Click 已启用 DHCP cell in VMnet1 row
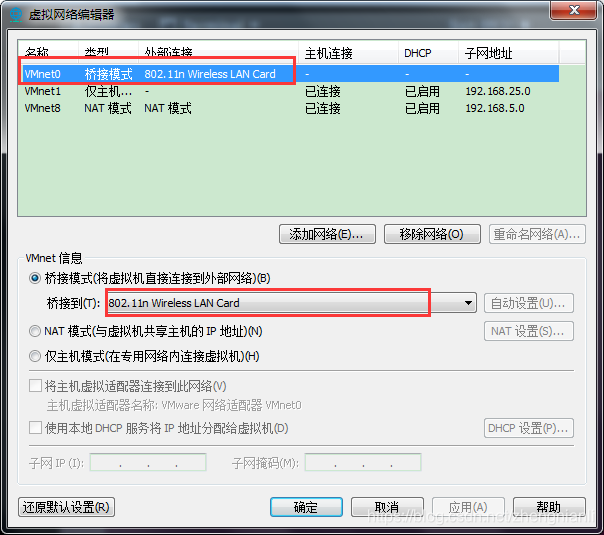 tap(422, 91)
